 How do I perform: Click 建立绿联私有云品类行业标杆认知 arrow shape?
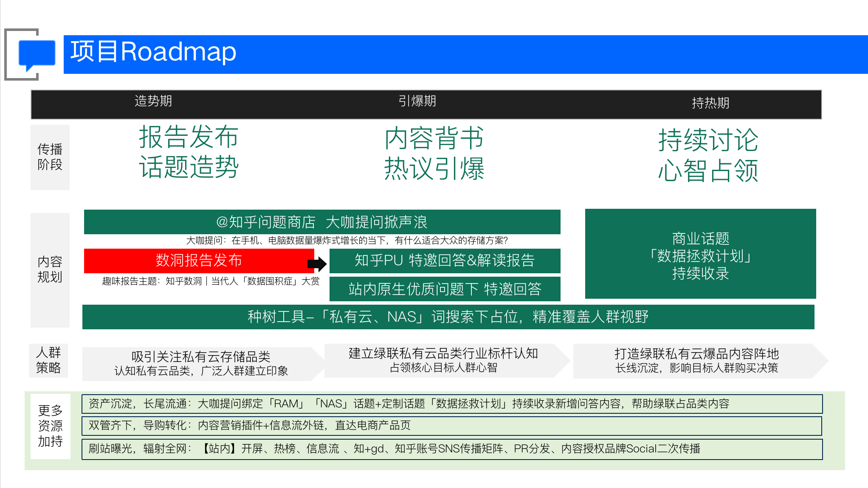pos(443,360)
